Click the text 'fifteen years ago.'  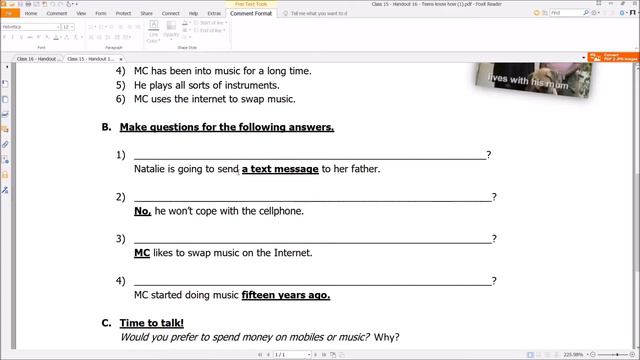click(x=286, y=295)
